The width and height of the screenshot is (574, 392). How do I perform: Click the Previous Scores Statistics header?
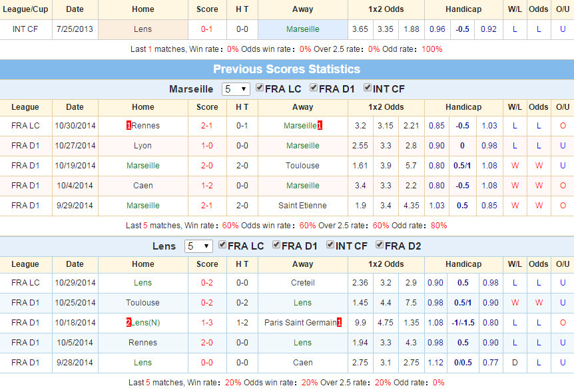286,69
